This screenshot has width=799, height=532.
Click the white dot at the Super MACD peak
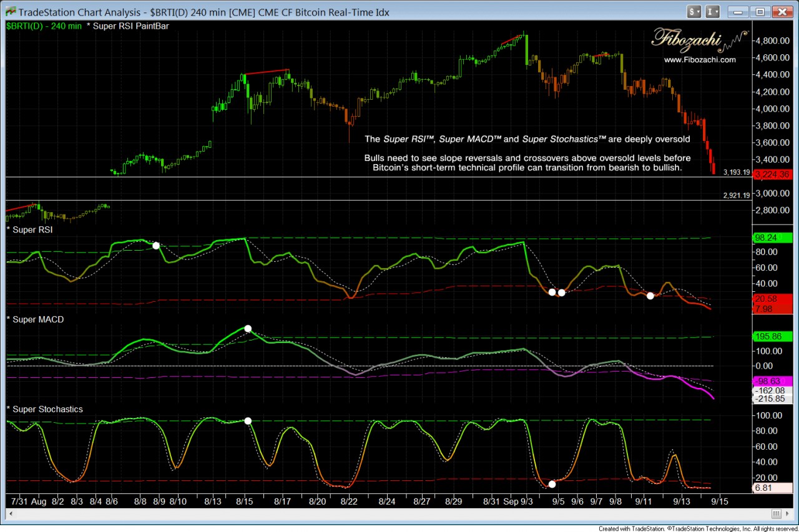pyautogui.click(x=248, y=328)
